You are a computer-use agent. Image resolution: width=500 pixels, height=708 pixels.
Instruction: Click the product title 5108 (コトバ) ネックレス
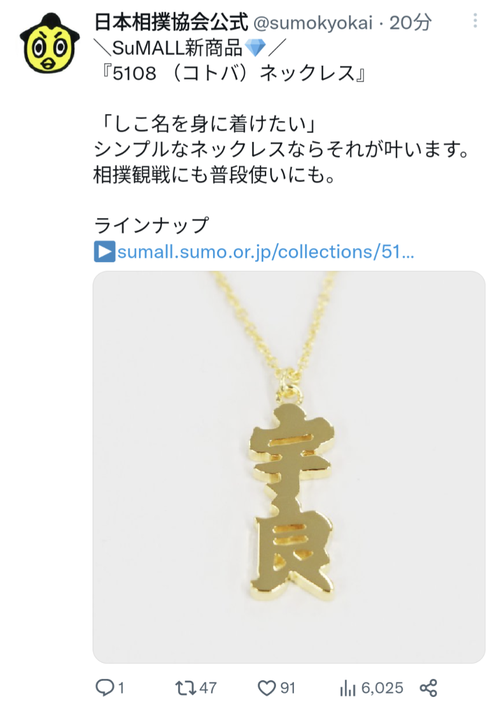234,73
